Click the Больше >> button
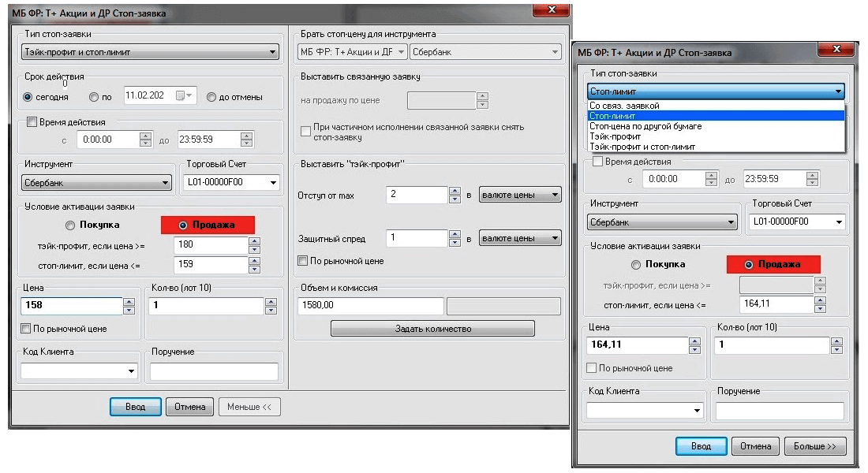868x473 pixels. (x=815, y=446)
